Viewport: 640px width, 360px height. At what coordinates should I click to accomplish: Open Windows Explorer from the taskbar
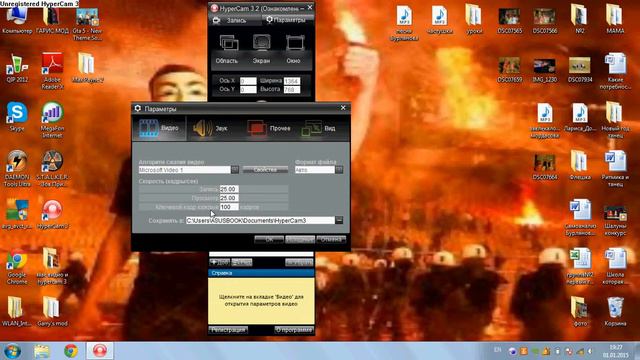[x=42, y=351]
